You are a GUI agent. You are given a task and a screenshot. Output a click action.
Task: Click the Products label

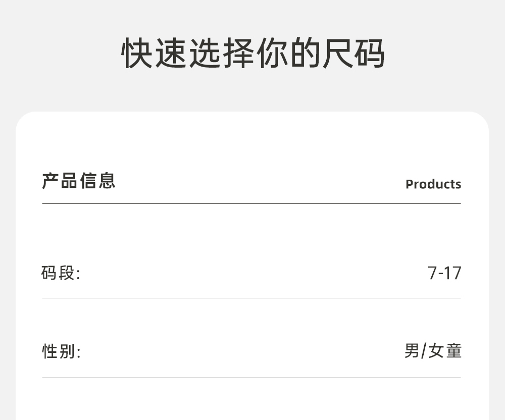tap(433, 184)
